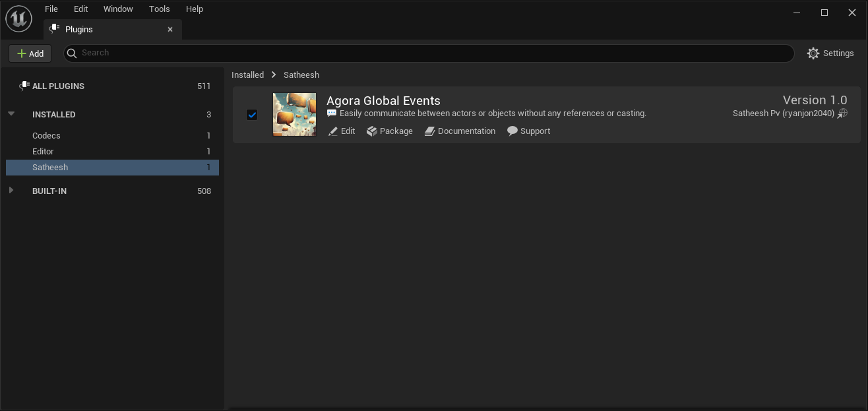Image resolution: width=868 pixels, height=411 pixels.
Task: Collapse the Installed category arrow
Action: 11,114
